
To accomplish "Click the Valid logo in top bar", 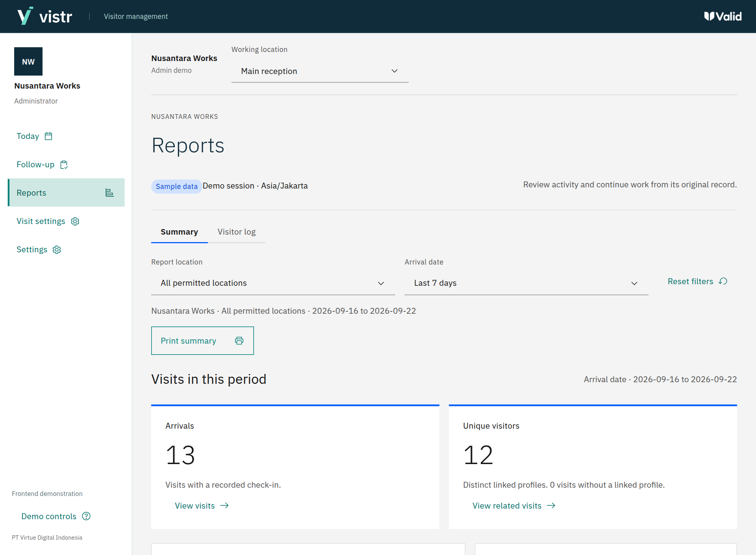I will pyautogui.click(x=723, y=16).
